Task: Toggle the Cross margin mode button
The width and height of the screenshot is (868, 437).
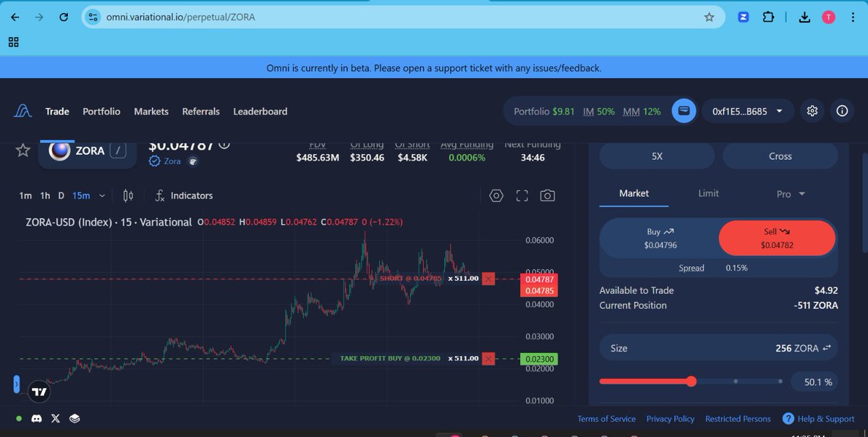Action: pyautogui.click(x=780, y=156)
